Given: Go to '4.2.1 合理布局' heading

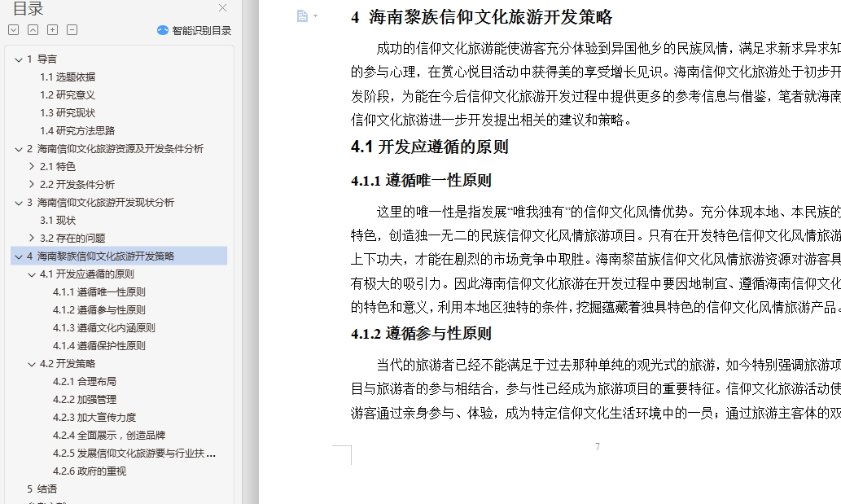Looking at the screenshot, I should [x=85, y=382].
